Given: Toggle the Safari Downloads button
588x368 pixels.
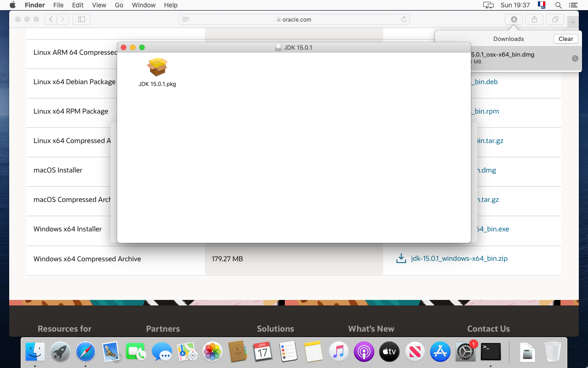Looking at the screenshot, I should 514,19.
